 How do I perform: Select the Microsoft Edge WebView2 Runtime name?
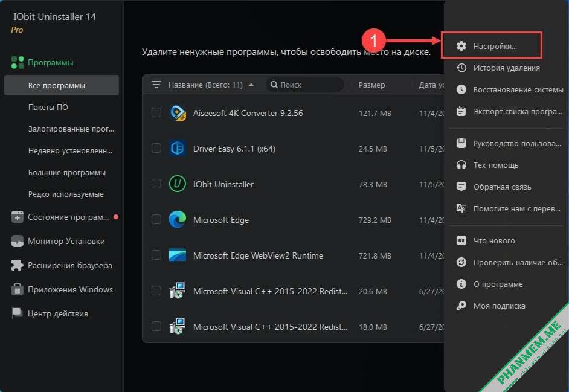258,255
